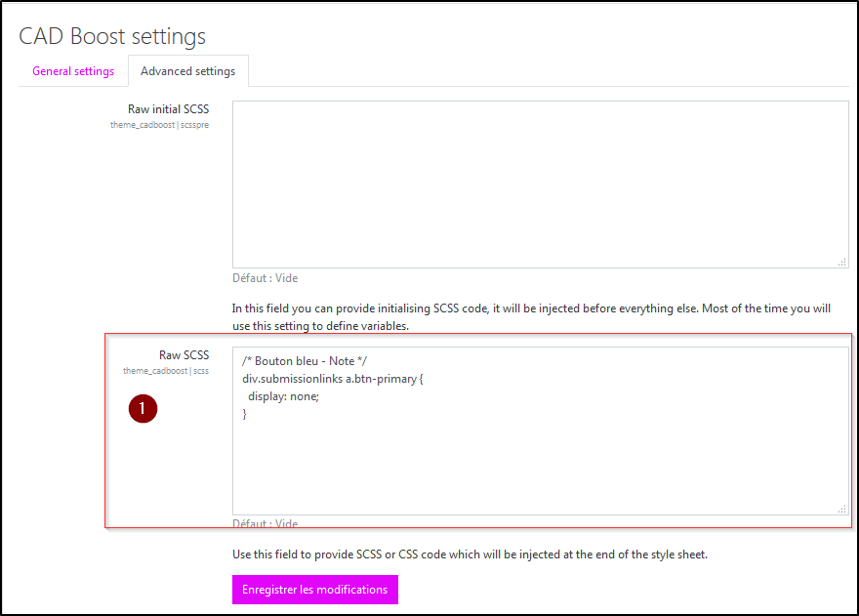This screenshot has width=859, height=616.
Task: Switch to the General settings tab
Action: (x=73, y=71)
